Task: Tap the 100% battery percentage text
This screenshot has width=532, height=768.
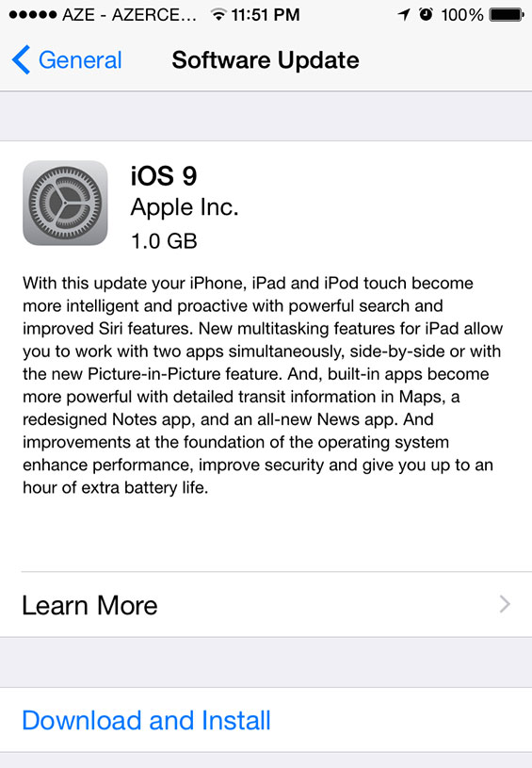Action: pos(462,15)
